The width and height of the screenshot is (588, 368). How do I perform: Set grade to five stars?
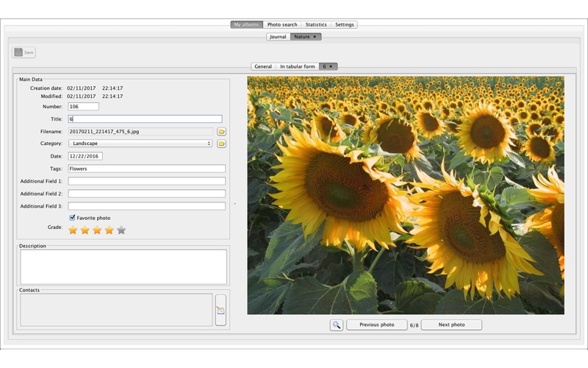point(121,230)
